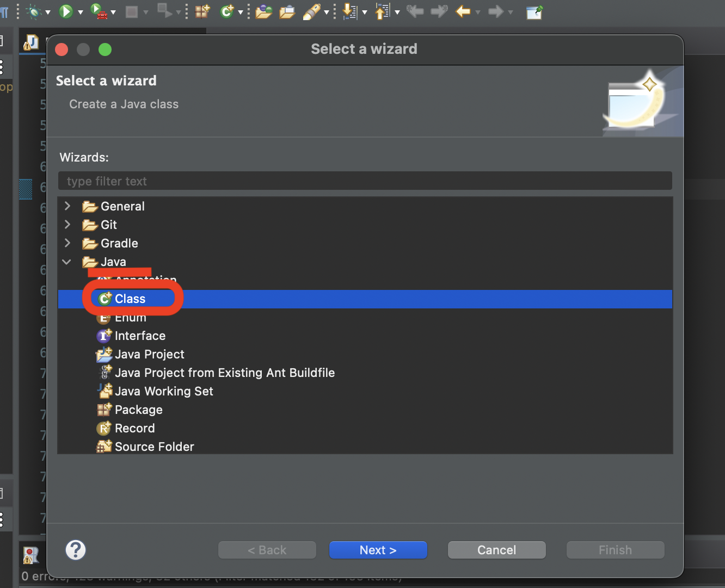
Task: Click the type filter text field
Action: click(x=365, y=181)
